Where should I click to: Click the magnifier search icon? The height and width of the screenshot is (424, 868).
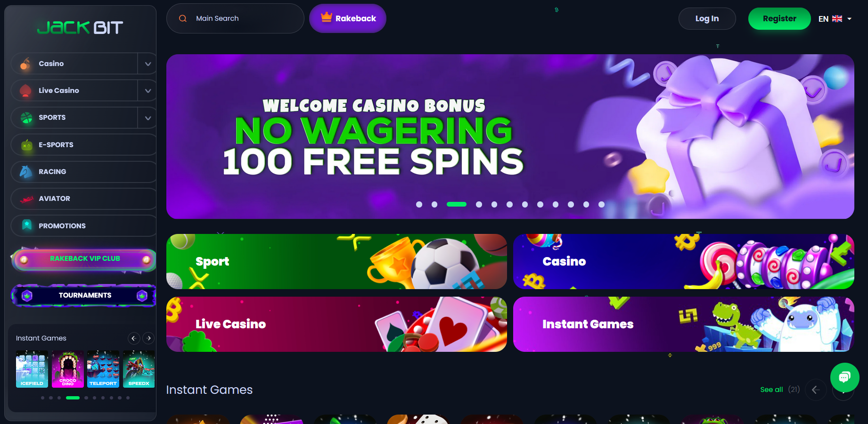click(183, 18)
